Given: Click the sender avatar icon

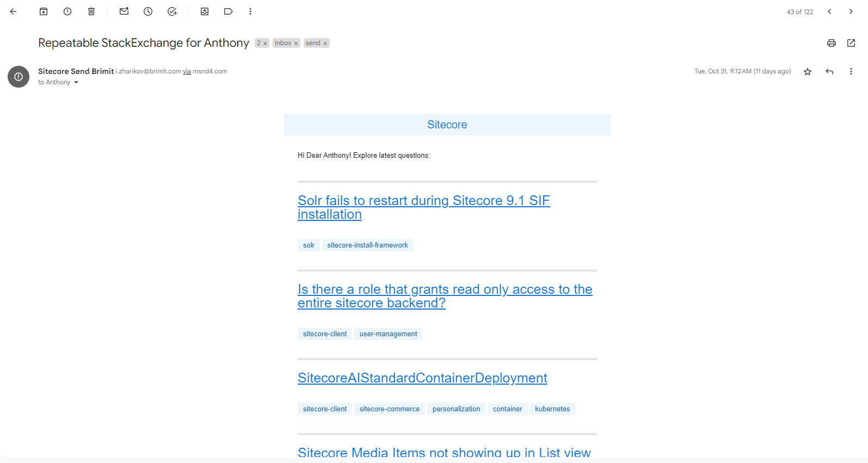Looking at the screenshot, I should [19, 77].
